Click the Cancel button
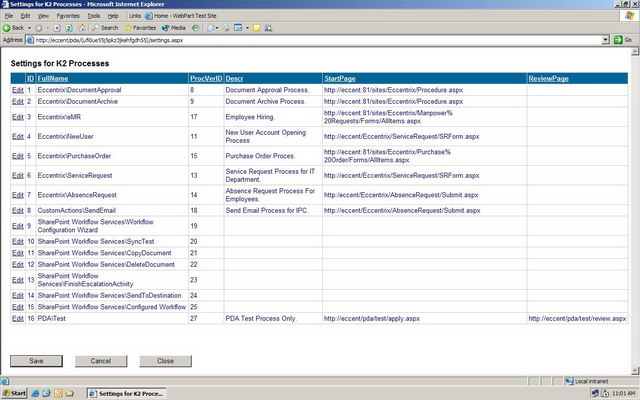This screenshot has height=400, width=640. click(x=101, y=361)
